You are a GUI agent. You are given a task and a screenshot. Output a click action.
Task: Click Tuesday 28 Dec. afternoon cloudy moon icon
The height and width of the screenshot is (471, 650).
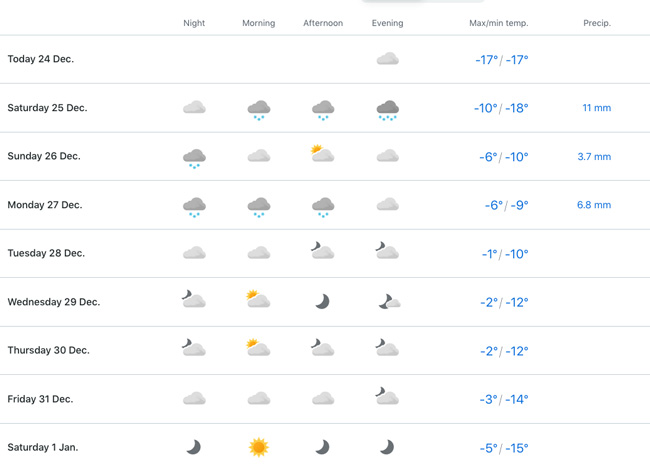(323, 250)
